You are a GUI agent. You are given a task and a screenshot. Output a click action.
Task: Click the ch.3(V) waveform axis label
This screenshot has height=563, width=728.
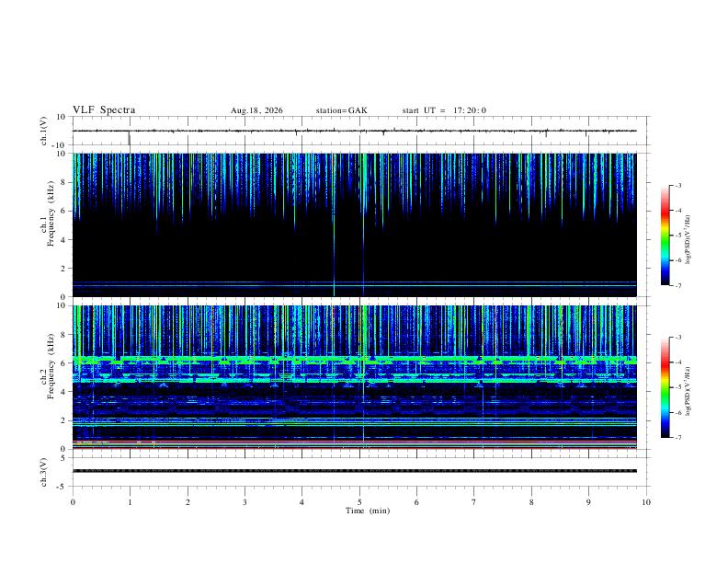(x=44, y=472)
